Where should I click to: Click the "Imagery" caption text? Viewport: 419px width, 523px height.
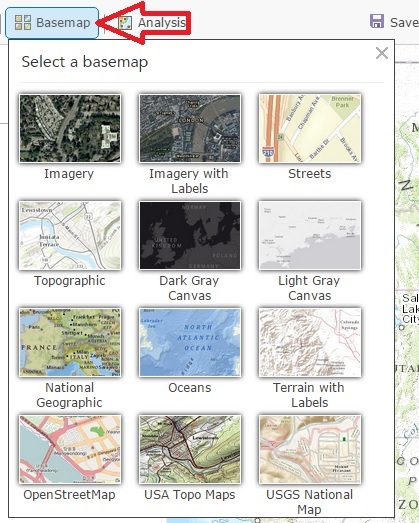pos(69,174)
